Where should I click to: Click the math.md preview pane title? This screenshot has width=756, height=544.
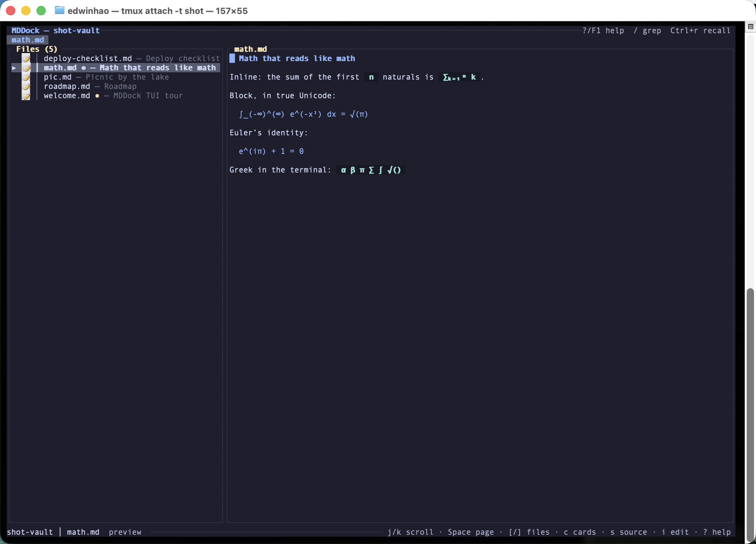tap(250, 49)
